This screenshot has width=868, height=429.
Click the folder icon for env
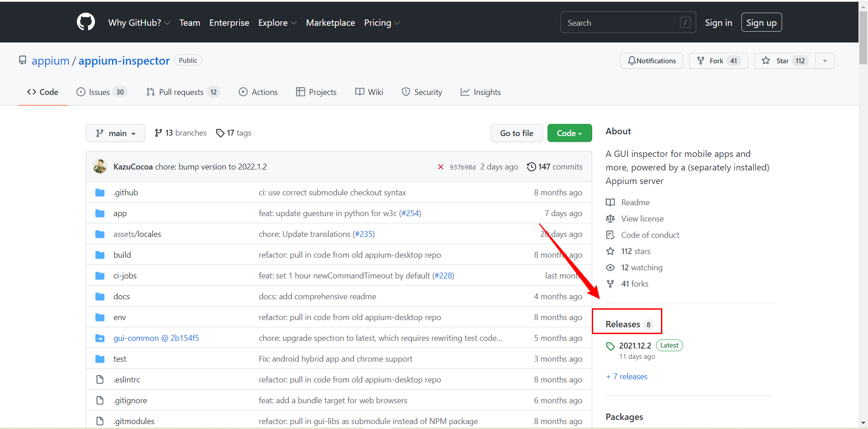pyautogui.click(x=100, y=317)
